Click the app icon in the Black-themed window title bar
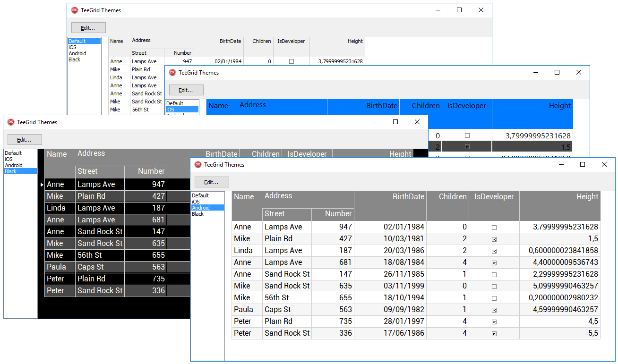The height and width of the screenshot is (364, 618). tap(11, 122)
